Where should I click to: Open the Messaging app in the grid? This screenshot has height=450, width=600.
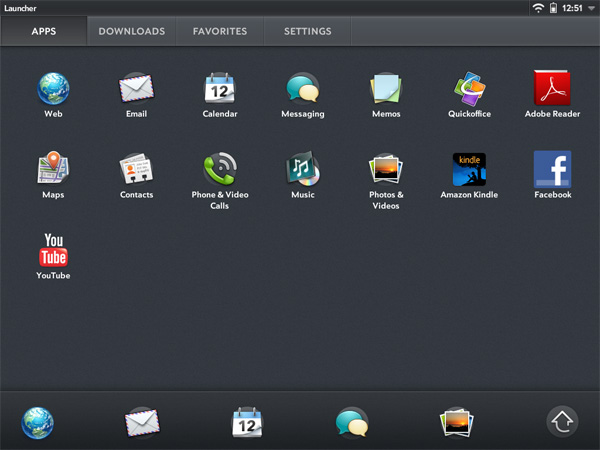pyautogui.click(x=303, y=89)
